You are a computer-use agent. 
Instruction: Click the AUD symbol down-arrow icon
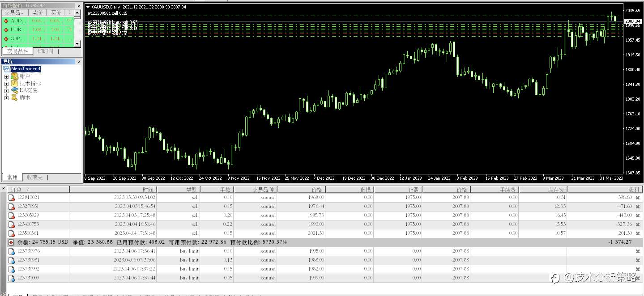coord(6,21)
